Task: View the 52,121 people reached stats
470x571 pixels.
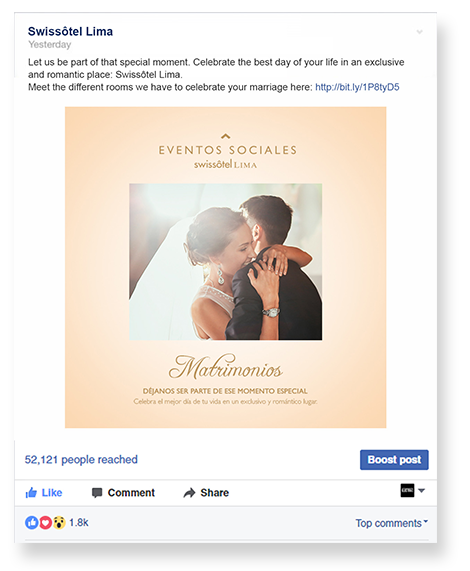Action: click(x=81, y=460)
